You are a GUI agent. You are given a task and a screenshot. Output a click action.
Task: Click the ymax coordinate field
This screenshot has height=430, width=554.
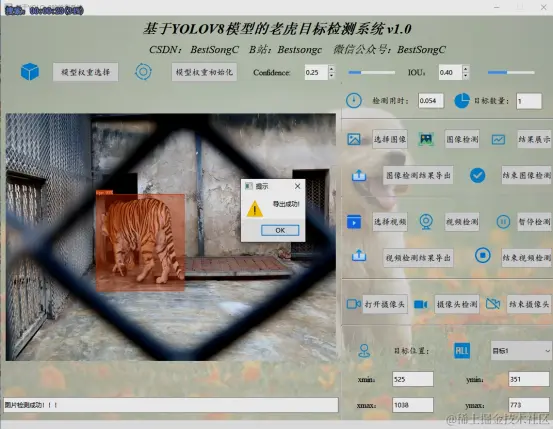(x=529, y=405)
